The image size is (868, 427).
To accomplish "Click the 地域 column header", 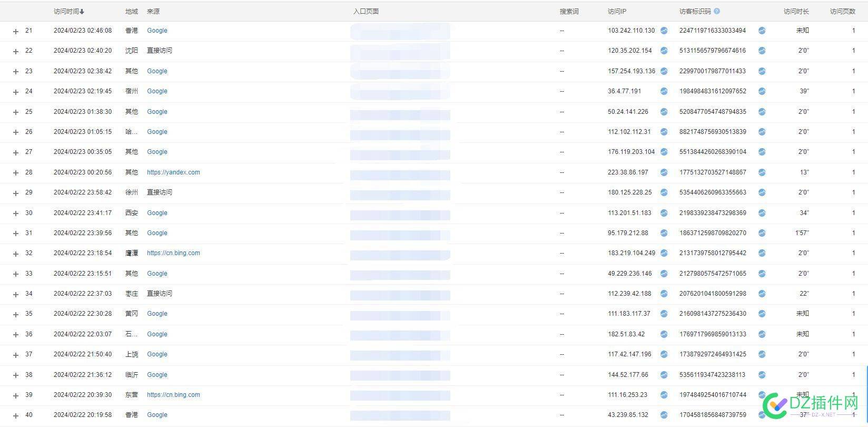I will [x=132, y=11].
